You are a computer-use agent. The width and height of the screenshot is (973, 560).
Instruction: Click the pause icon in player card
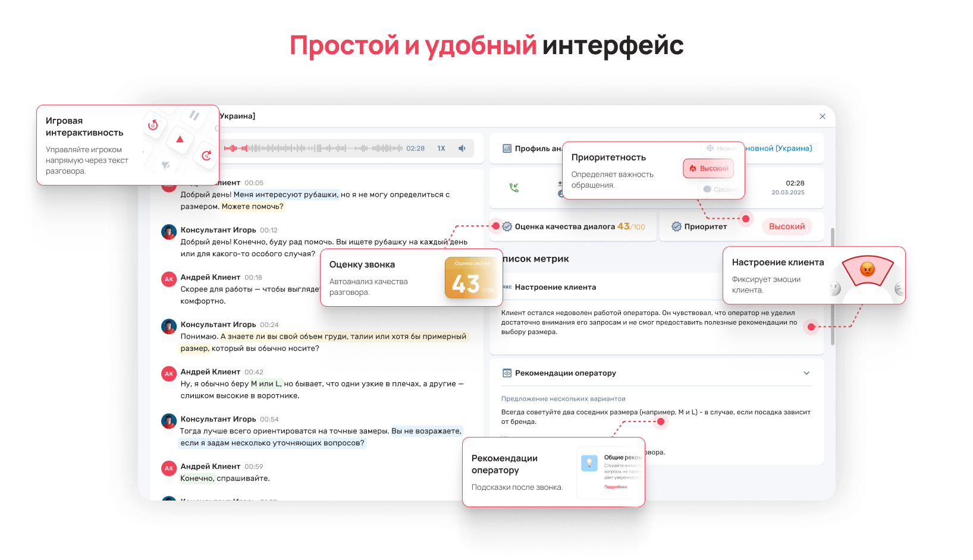pos(194,115)
